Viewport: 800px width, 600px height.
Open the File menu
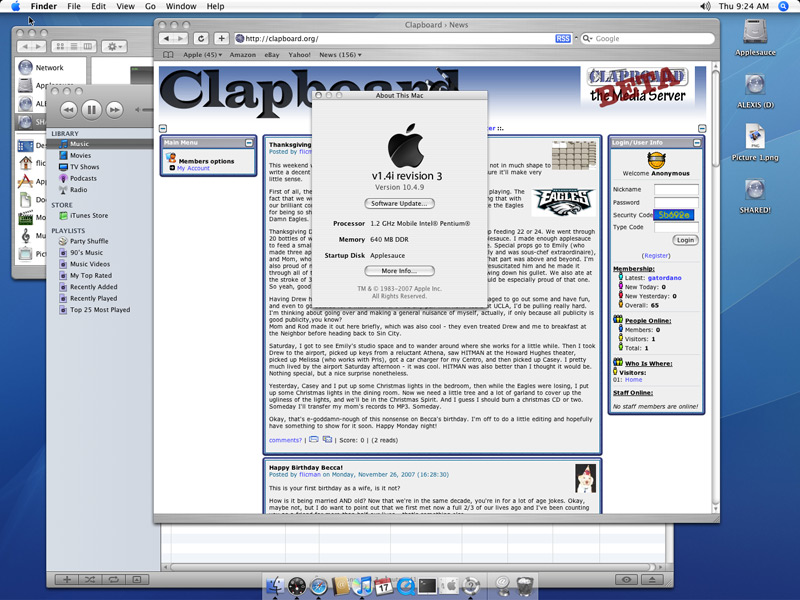click(x=74, y=6)
